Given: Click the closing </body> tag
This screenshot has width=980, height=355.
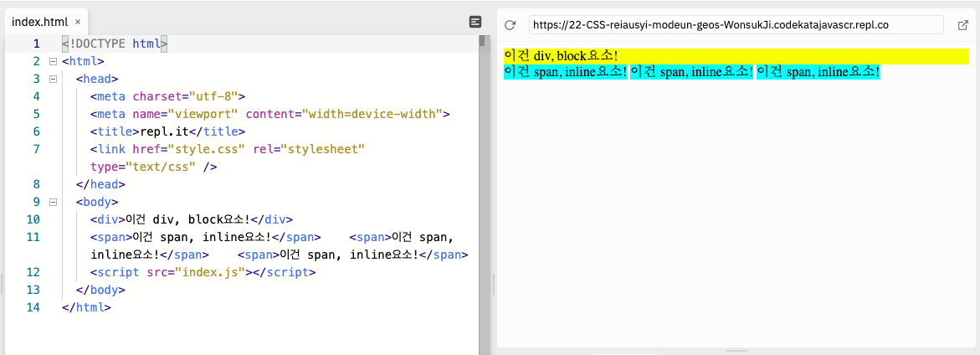Looking at the screenshot, I should coord(100,290).
